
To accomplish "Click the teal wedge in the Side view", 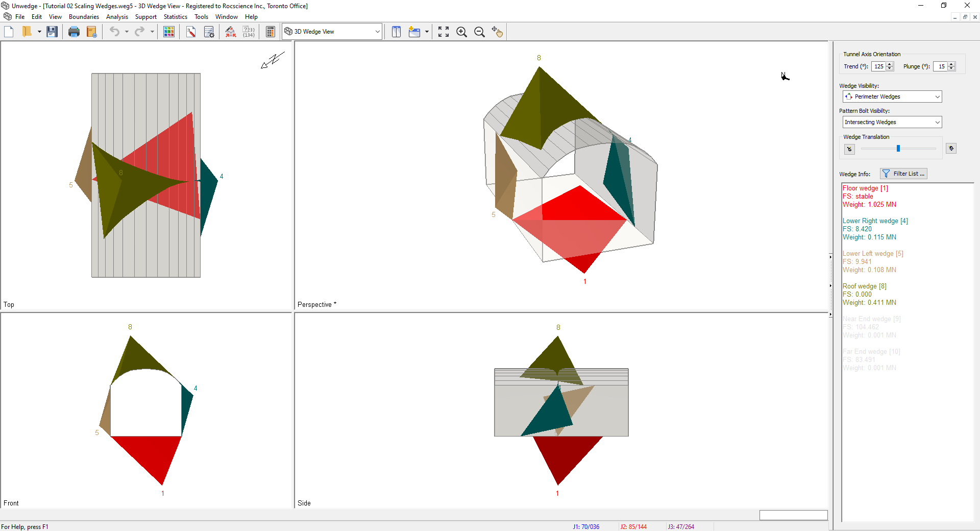I will click(551, 416).
